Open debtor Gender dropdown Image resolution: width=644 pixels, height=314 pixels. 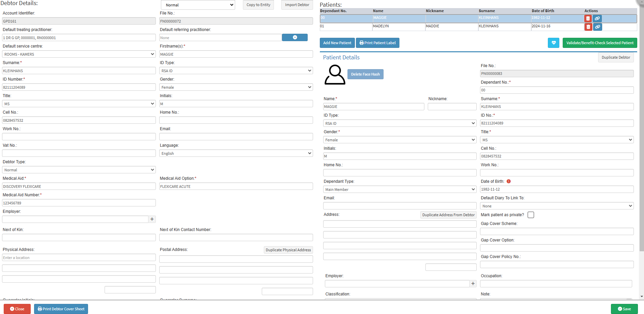[236, 87]
